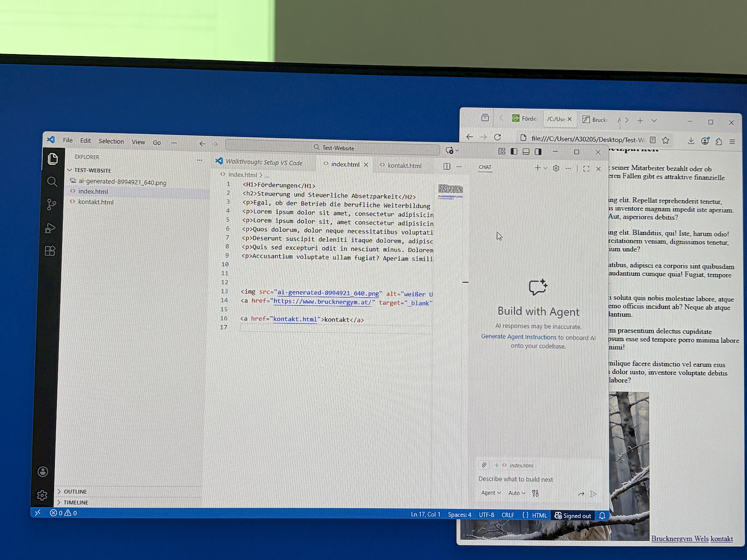Click the split editor right icon
747x560 pixels.
(447, 166)
